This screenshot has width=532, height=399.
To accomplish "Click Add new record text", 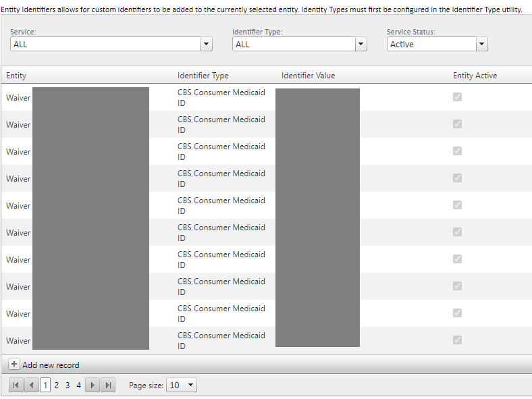I will [x=51, y=365].
